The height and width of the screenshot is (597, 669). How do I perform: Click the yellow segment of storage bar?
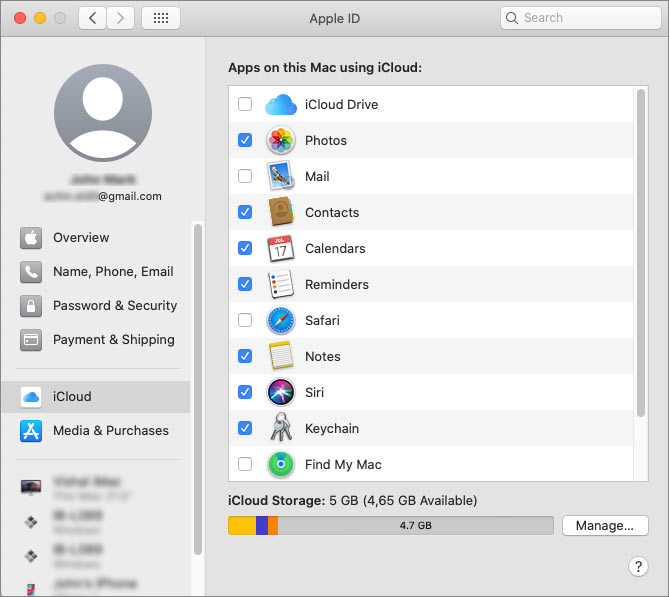(x=242, y=525)
